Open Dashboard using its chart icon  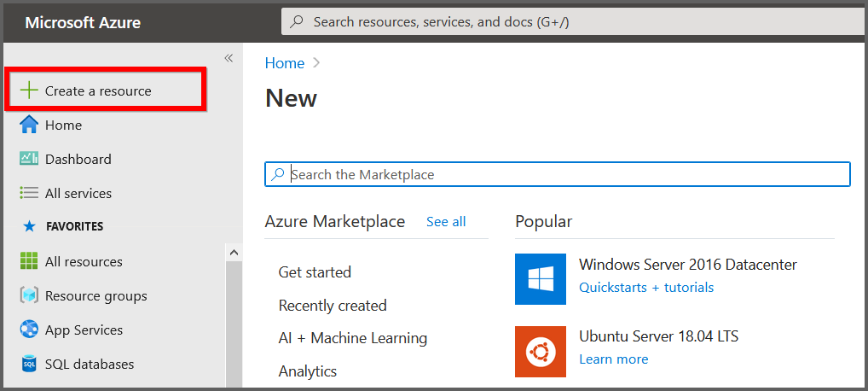(30, 159)
